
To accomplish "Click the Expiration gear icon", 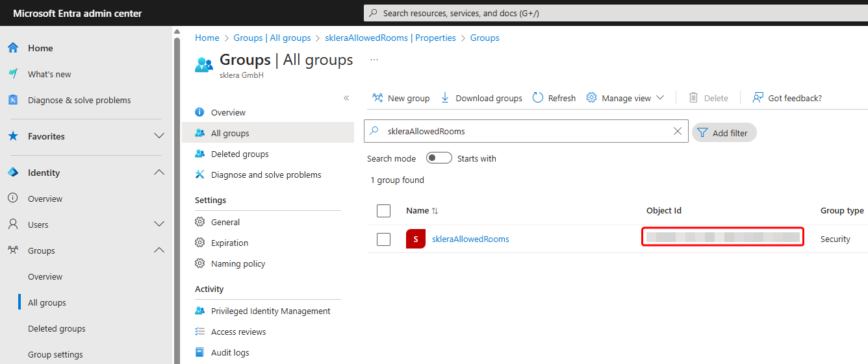I will [x=200, y=243].
